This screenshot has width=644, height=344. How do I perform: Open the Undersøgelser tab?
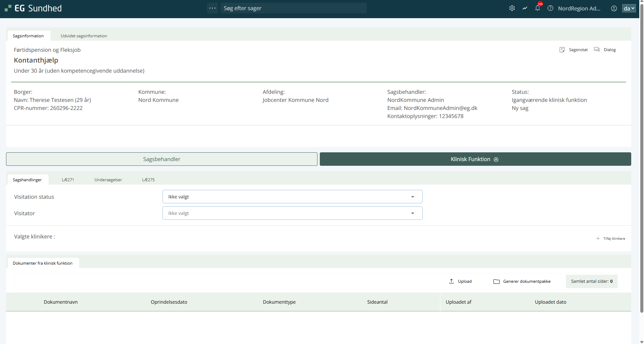[108, 180]
